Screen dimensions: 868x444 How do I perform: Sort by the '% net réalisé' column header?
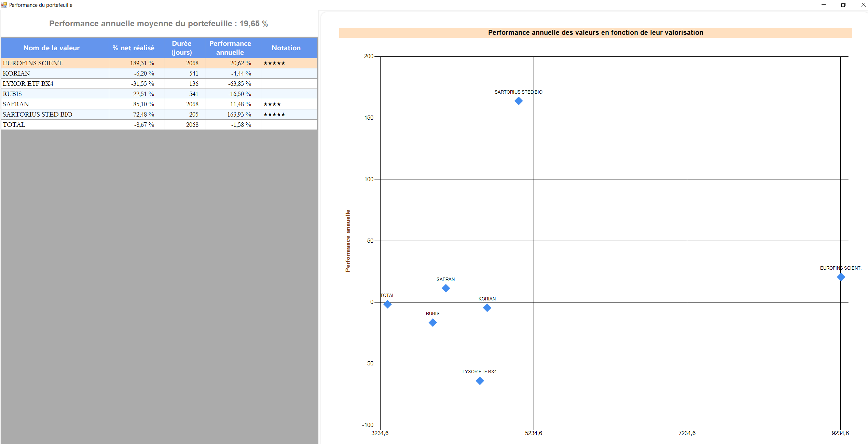[x=137, y=48]
